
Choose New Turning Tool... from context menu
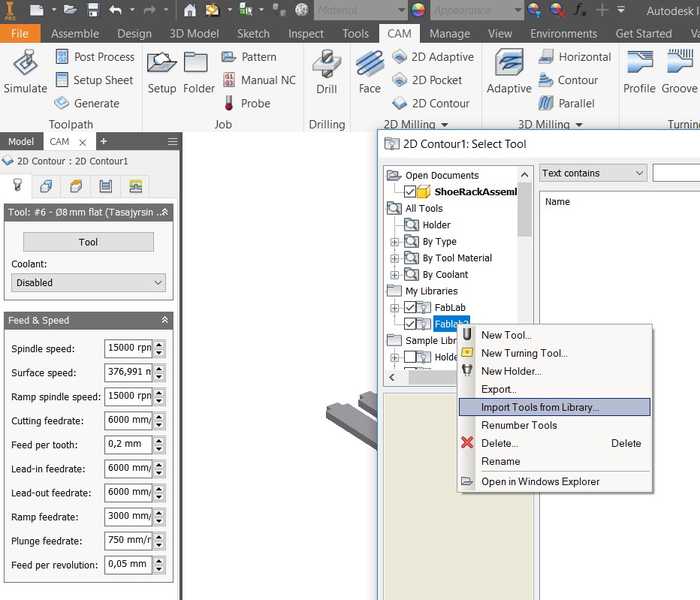click(554, 353)
